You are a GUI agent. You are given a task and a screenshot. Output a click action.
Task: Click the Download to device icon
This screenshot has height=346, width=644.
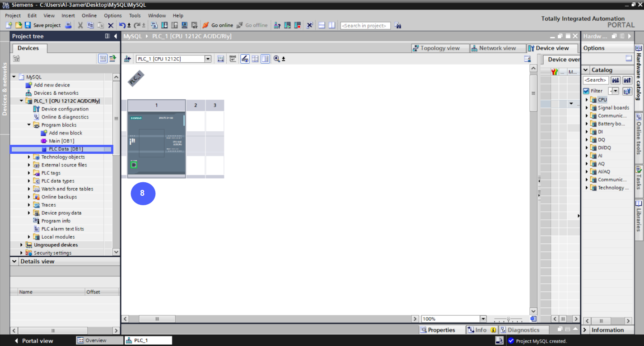[164, 25]
